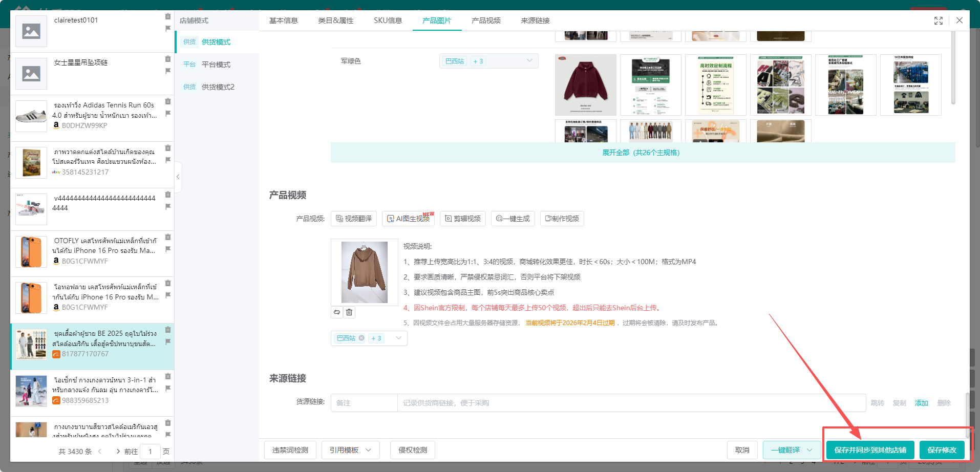
Task: Delete the 988359685213 ski pants product
Action: (168, 376)
